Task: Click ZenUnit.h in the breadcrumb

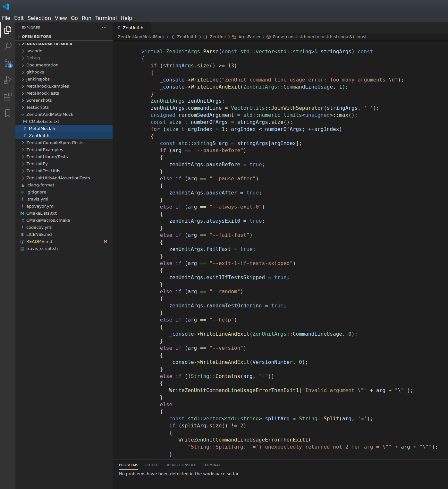Action: [x=187, y=37]
